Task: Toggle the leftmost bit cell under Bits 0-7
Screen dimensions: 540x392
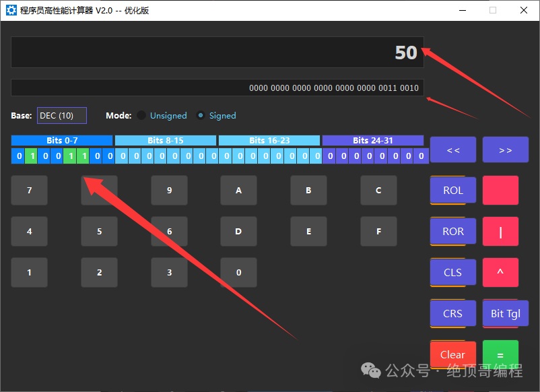Action: pos(20,156)
